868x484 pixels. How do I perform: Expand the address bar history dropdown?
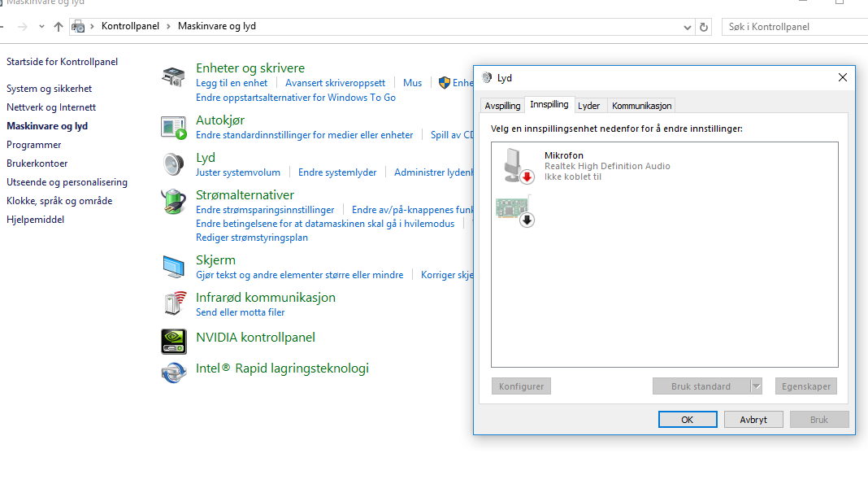click(687, 27)
